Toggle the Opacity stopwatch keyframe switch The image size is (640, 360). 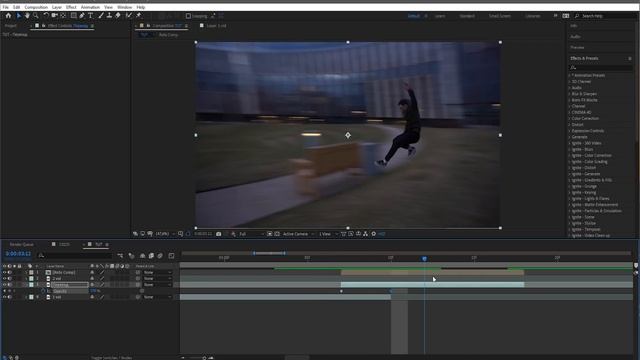pos(43,291)
